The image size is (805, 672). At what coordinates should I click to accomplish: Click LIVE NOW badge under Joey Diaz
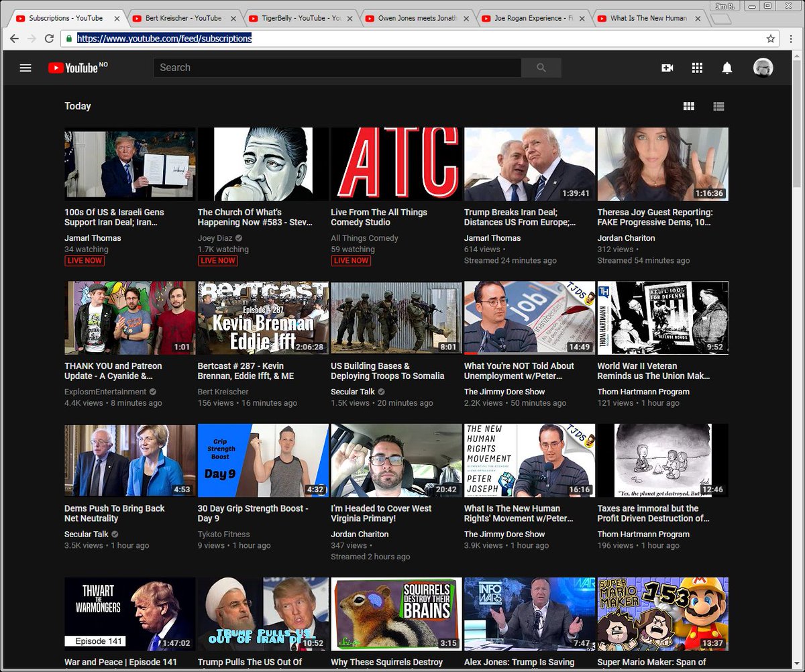218,260
